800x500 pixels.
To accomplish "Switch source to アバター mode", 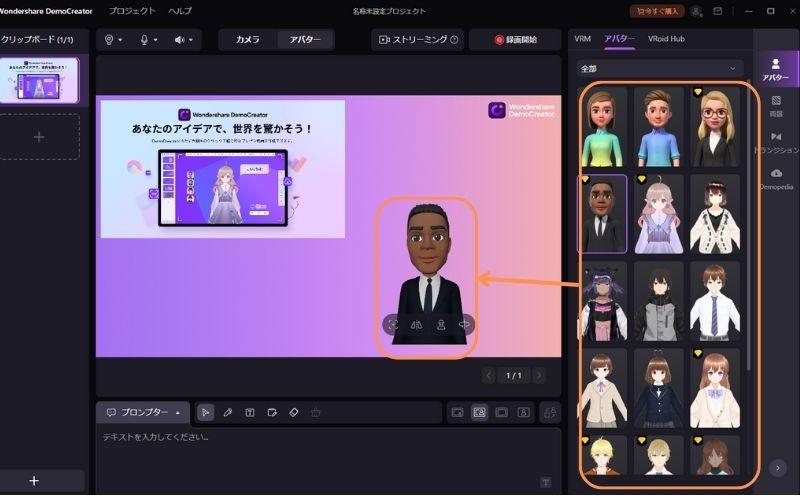I will coord(305,39).
